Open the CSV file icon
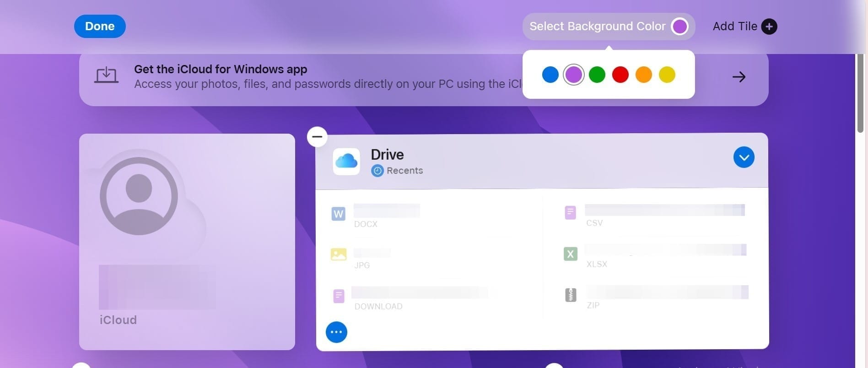This screenshot has width=868, height=368. click(570, 212)
